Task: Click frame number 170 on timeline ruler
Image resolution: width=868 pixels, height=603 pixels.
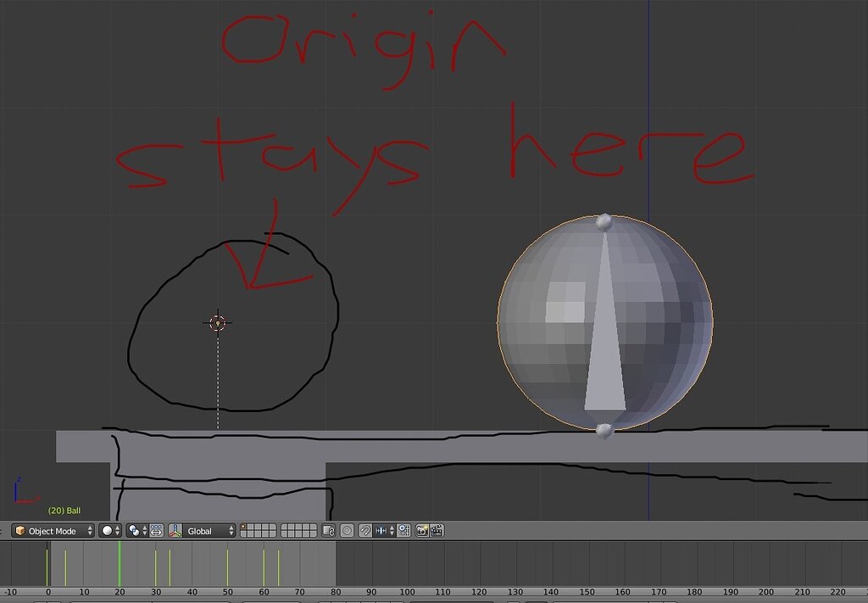Action: (x=658, y=592)
